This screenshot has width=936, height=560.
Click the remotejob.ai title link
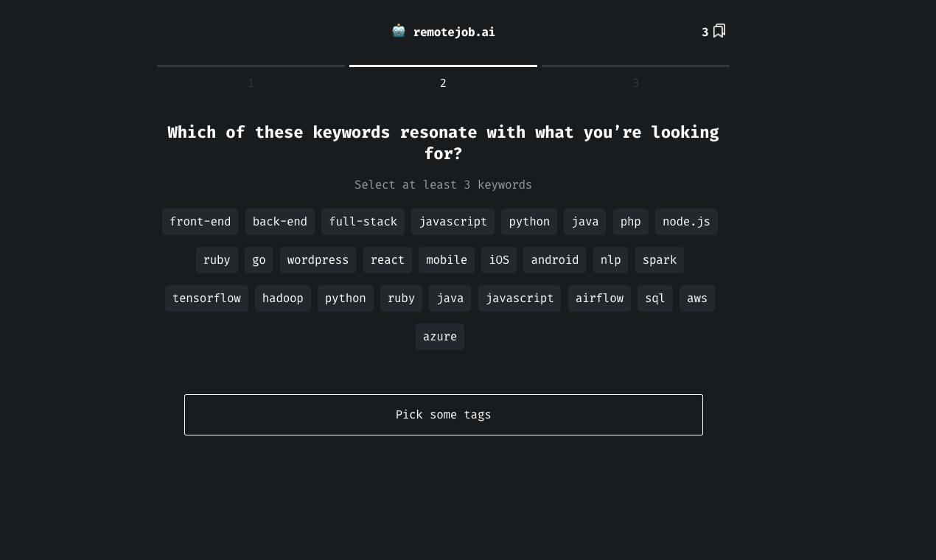click(454, 32)
